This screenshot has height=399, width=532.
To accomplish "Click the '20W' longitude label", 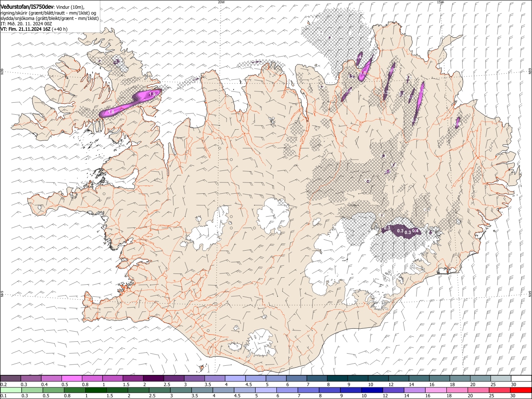I will point(221,2).
